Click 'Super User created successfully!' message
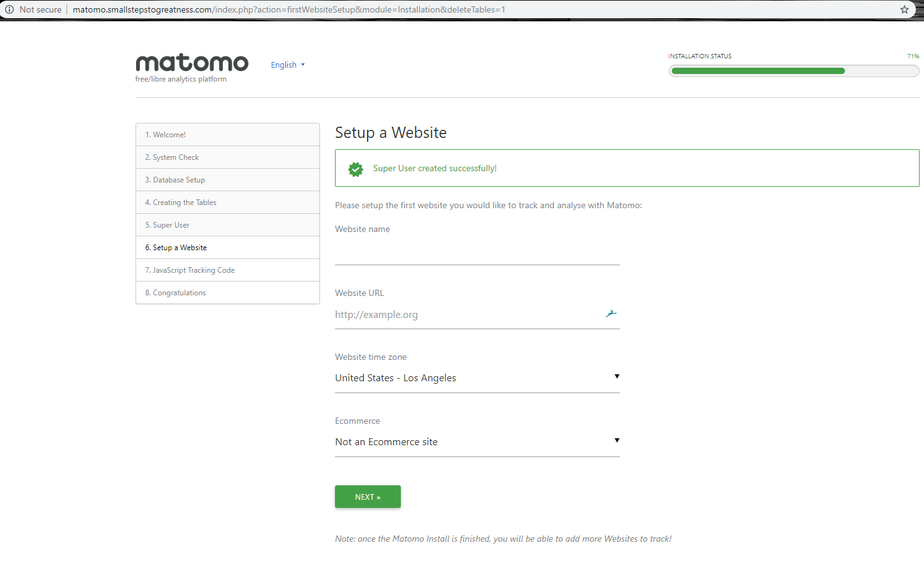The image size is (924, 585). [435, 169]
